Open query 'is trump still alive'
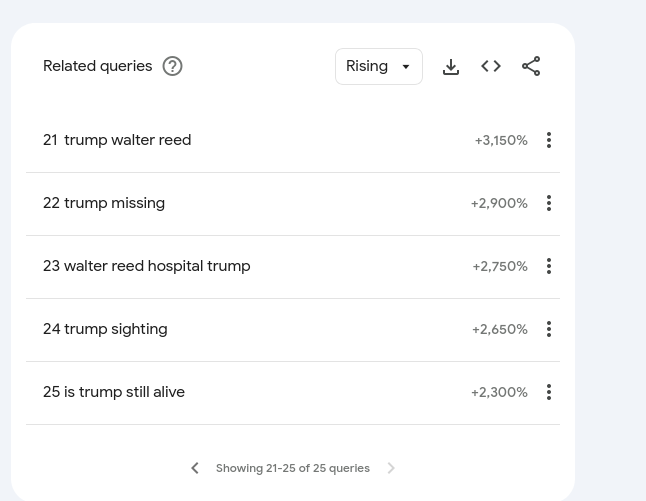The image size is (646, 501). [124, 392]
